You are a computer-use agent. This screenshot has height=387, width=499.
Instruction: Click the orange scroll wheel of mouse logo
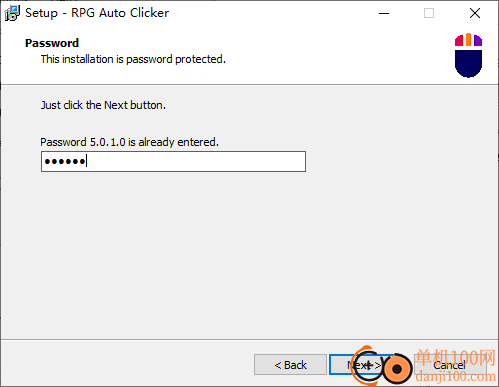point(468,39)
